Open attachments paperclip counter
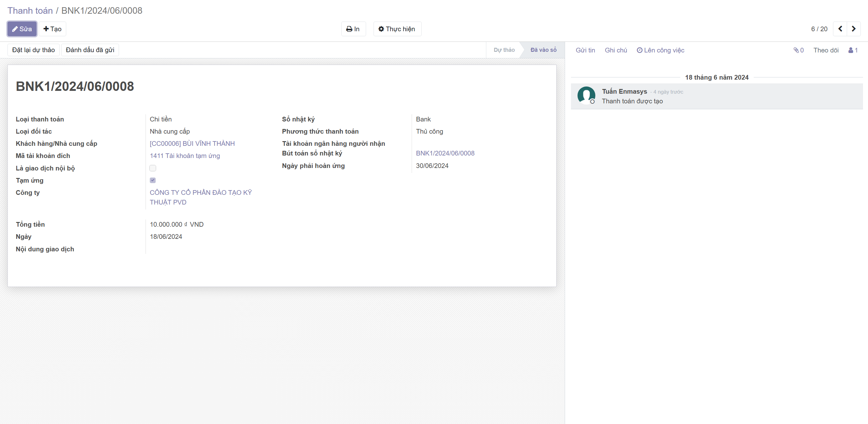868x424 pixels. 798,50
